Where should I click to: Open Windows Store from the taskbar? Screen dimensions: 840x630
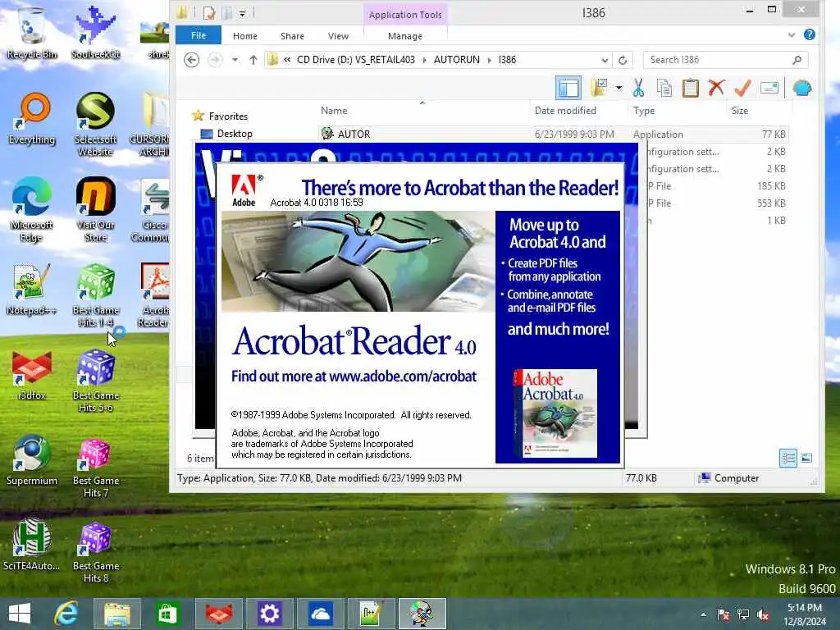pyautogui.click(x=167, y=614)
